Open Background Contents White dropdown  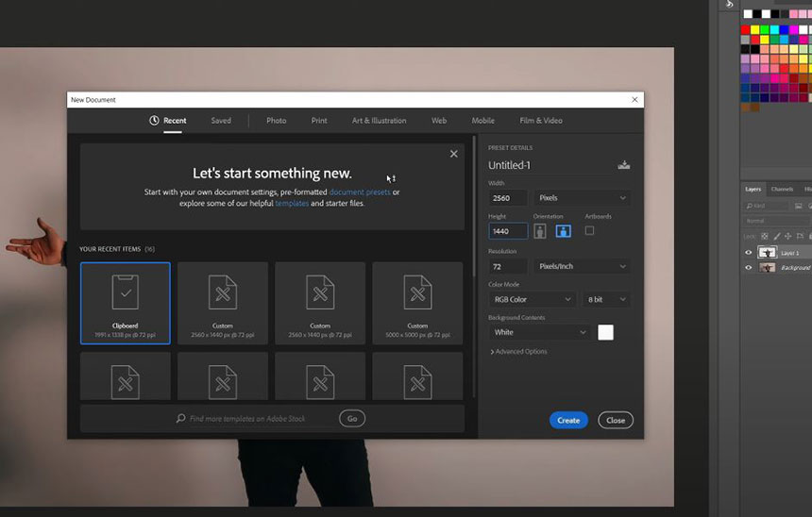pos(539,332)
